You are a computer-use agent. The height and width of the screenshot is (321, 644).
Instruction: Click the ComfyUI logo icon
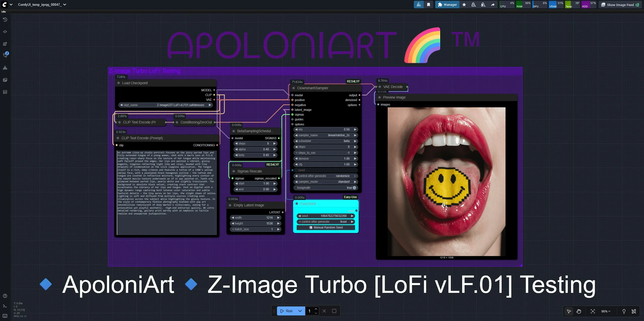coord(5,5)
